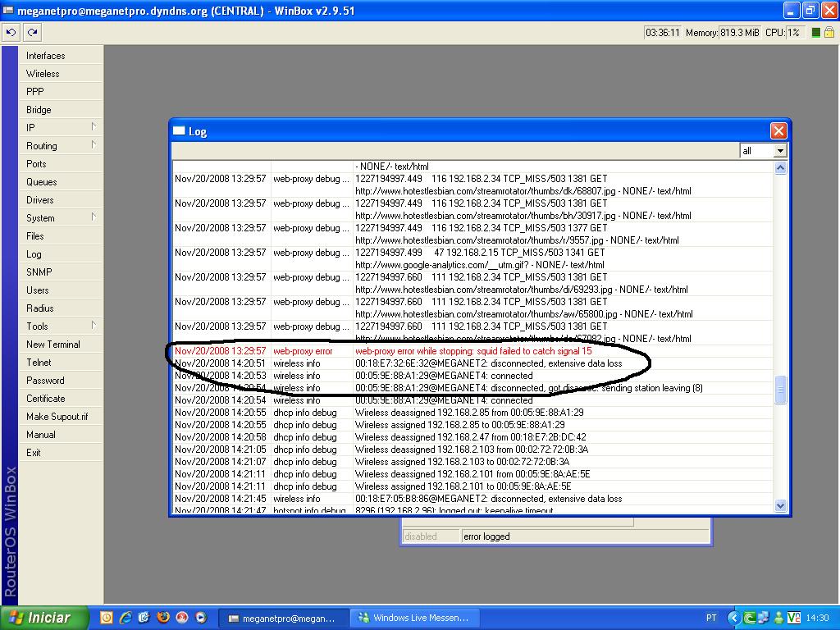Click the red circular quick launch icon
The image size is (840, 630).
coord(181,618)
